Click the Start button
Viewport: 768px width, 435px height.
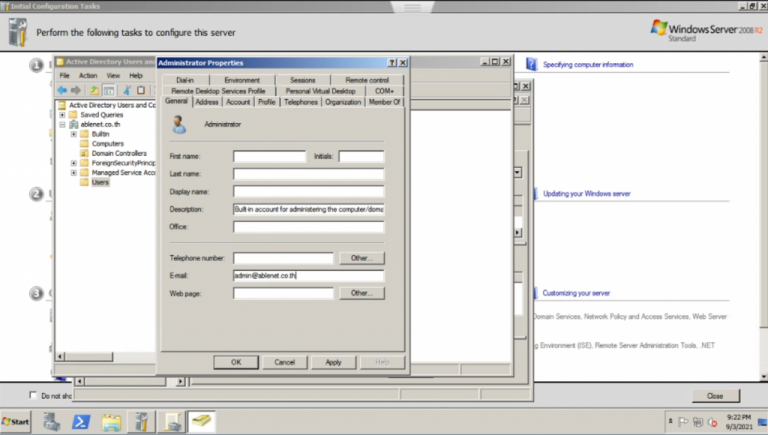(16, 422)
